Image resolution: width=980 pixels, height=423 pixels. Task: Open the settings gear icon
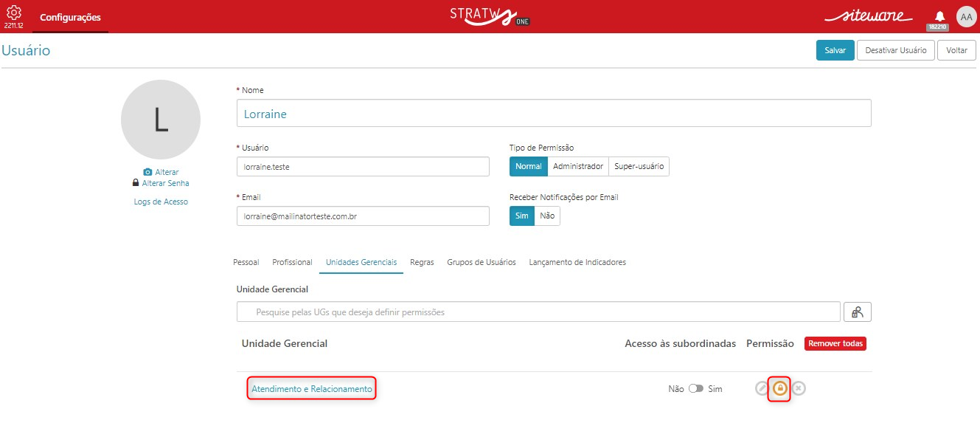pyautogui.click(x=14, y=12)
